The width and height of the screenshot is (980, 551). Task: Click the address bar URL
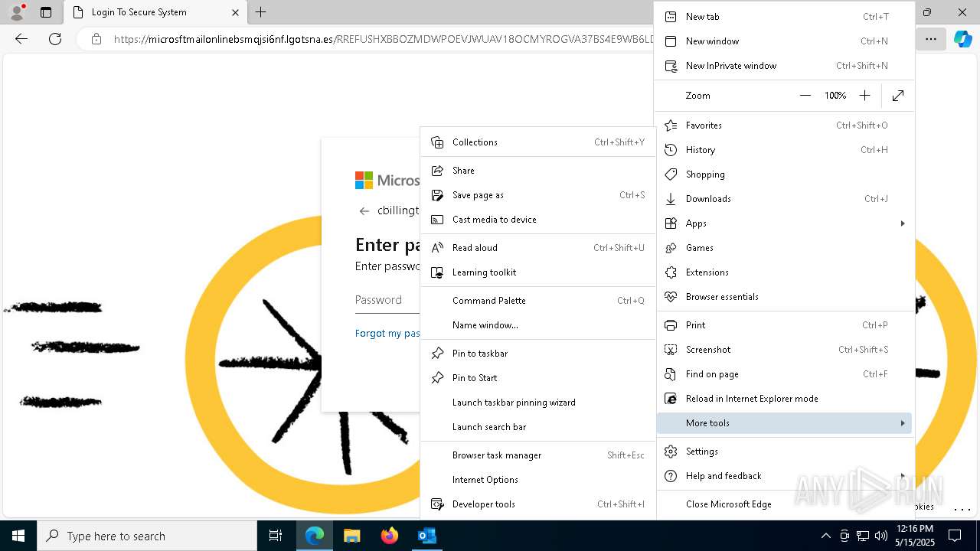(383, 39)
